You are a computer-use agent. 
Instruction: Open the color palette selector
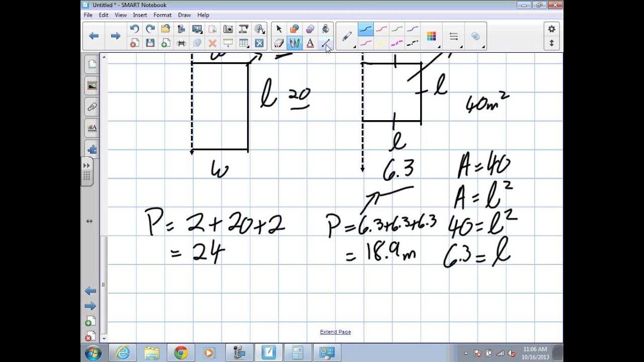pos(431,36)
